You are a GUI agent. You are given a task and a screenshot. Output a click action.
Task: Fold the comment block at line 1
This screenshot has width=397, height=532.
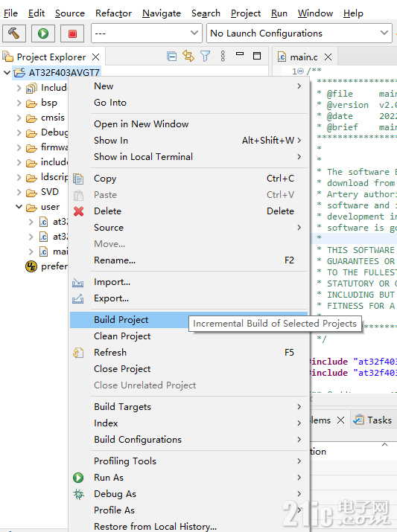[301, 71]
